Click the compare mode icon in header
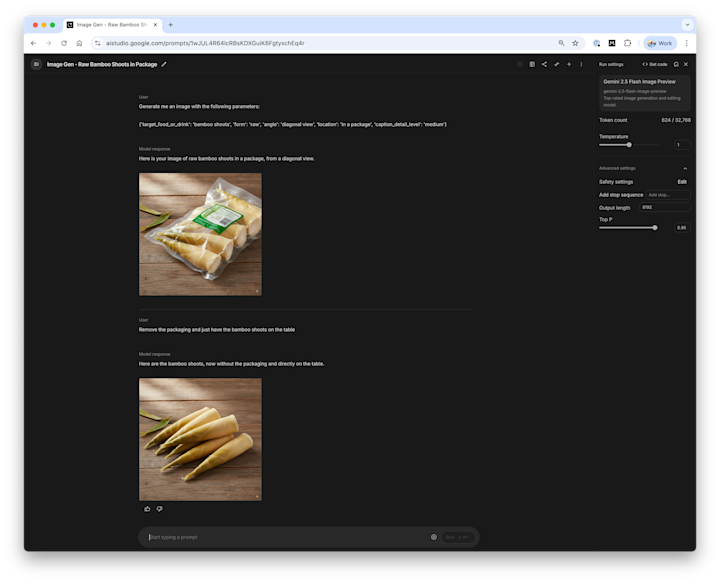This screenshot has height=583, width=720. (557, 64)
